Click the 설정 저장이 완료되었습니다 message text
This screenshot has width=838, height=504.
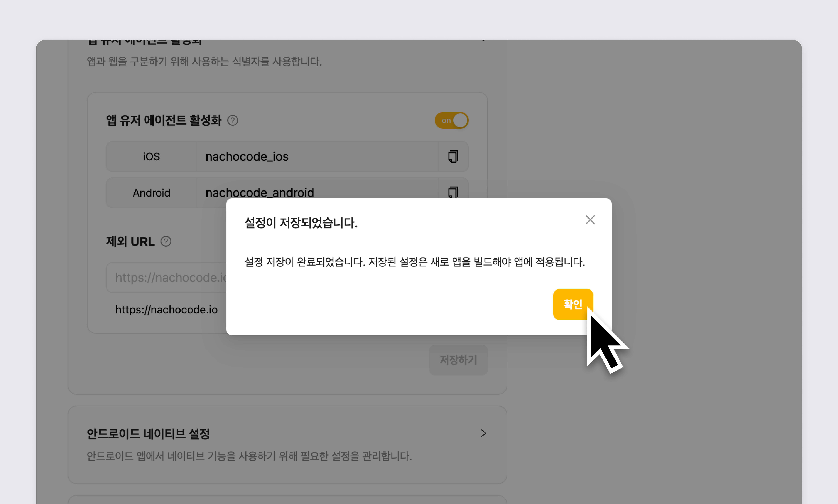[x=415, y=262]
